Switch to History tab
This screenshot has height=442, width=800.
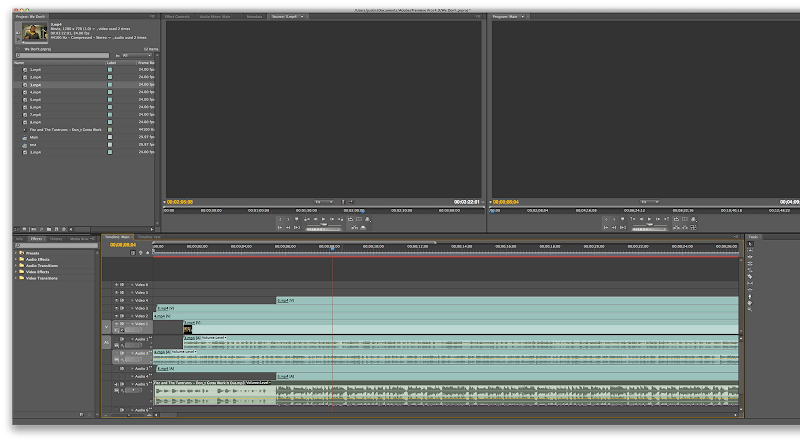pyautogui.click(x=56, y=239)
